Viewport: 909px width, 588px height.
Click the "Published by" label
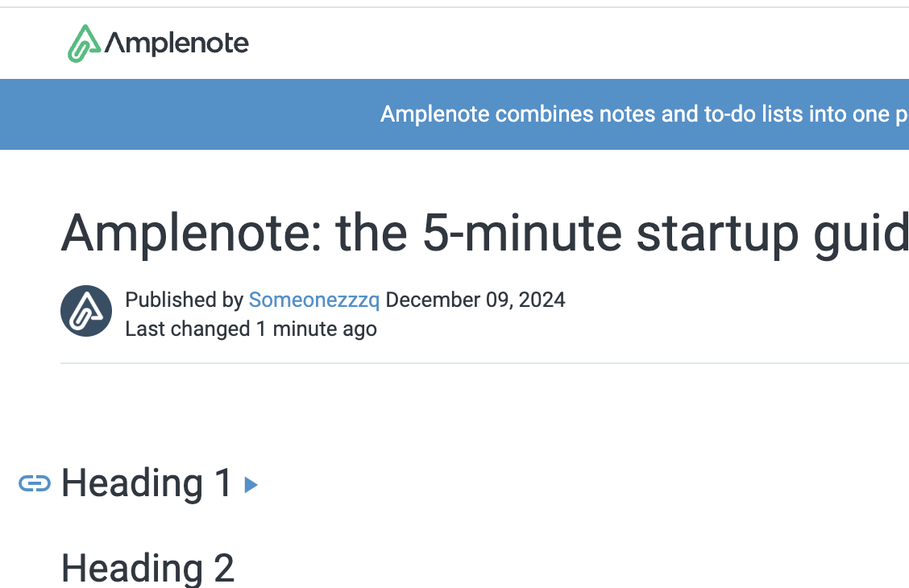184,300
